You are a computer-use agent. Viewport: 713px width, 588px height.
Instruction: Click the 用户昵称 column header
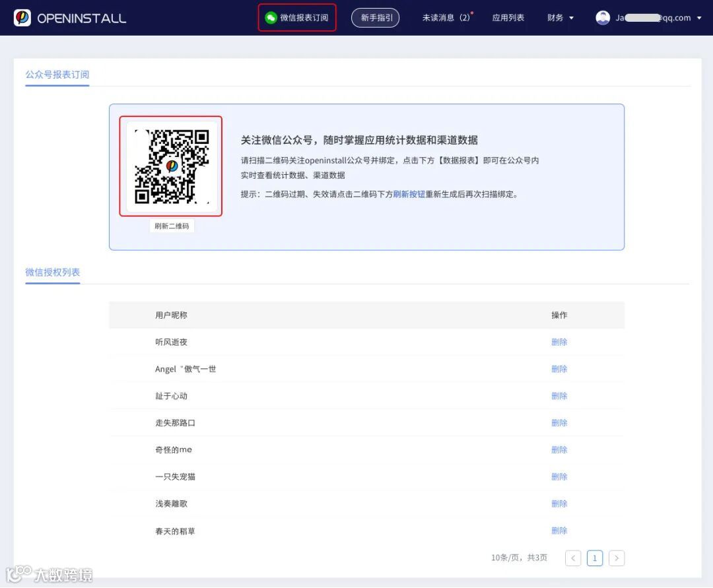point(171,315)
